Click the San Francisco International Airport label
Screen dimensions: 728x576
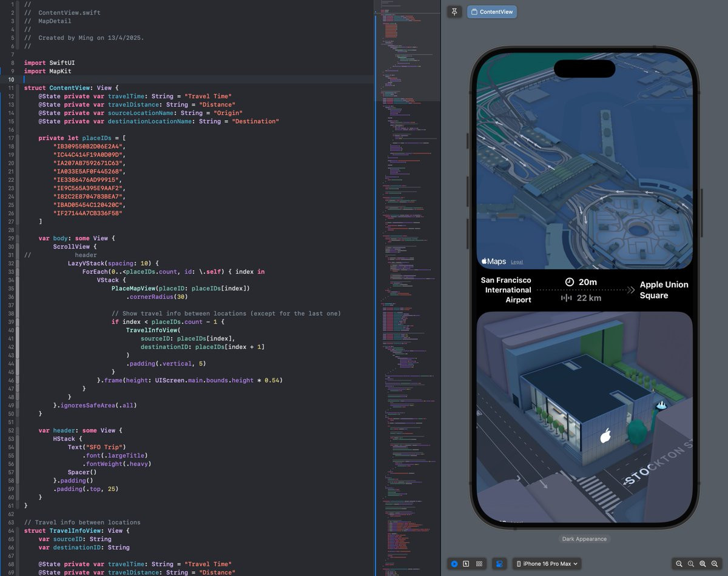pyautogui.click(x=506, y=290)
